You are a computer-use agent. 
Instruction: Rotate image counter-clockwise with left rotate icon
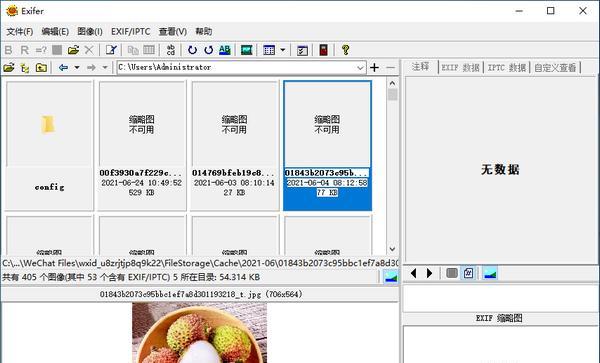pyautogui.click(x=192, y=50)
